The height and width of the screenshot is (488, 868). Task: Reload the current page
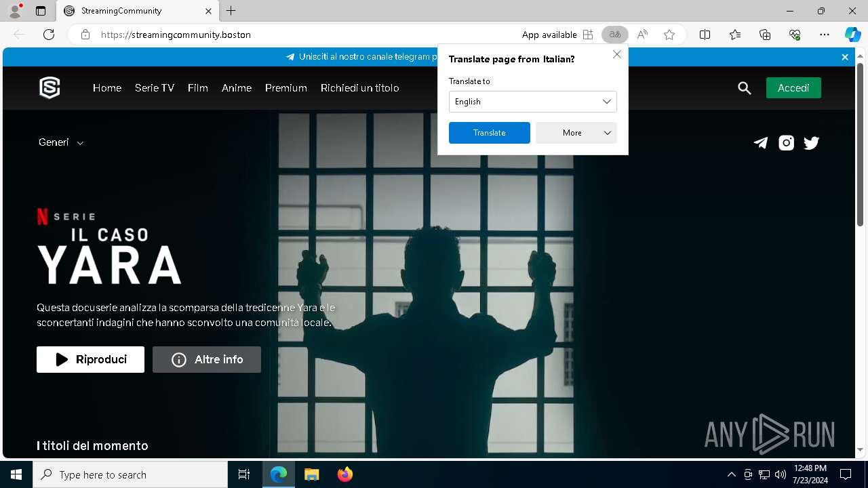tap(49, 35)
